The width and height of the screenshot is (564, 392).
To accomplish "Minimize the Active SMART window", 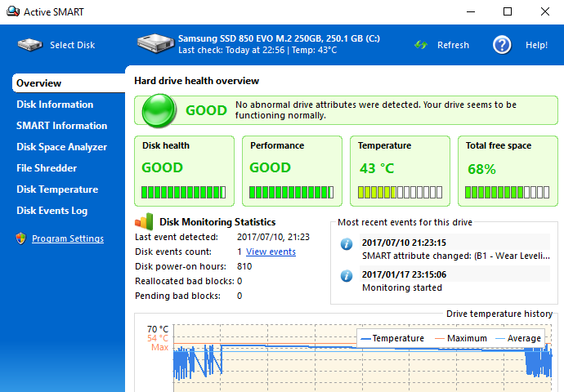I will click(471, 11).
